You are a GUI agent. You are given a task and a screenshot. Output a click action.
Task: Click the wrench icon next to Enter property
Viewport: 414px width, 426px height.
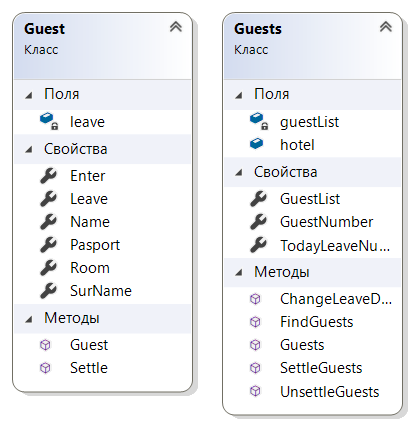pyautogui.click(x=49, y=176)
